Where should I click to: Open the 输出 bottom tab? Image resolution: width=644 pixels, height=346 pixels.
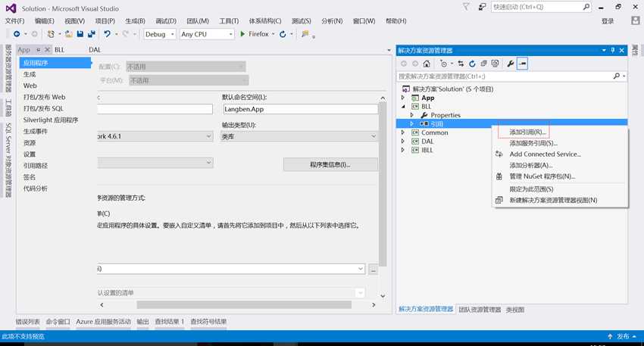click(142, 321)
